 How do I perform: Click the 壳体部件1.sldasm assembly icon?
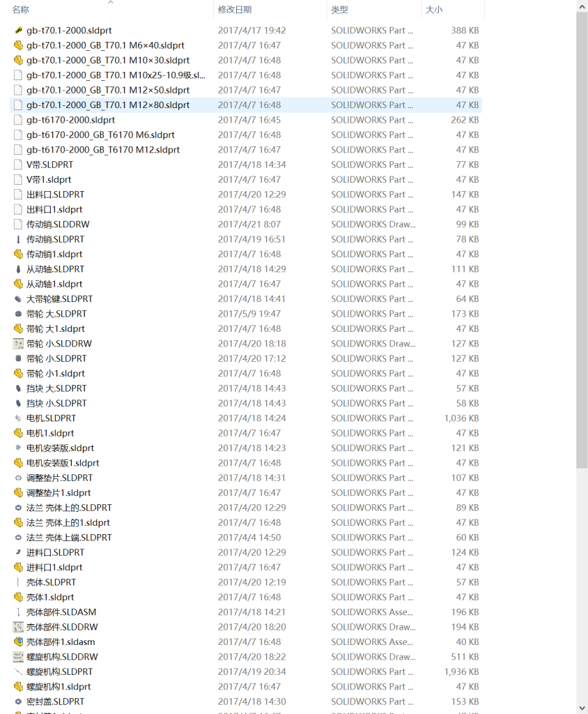click(18, 642)
